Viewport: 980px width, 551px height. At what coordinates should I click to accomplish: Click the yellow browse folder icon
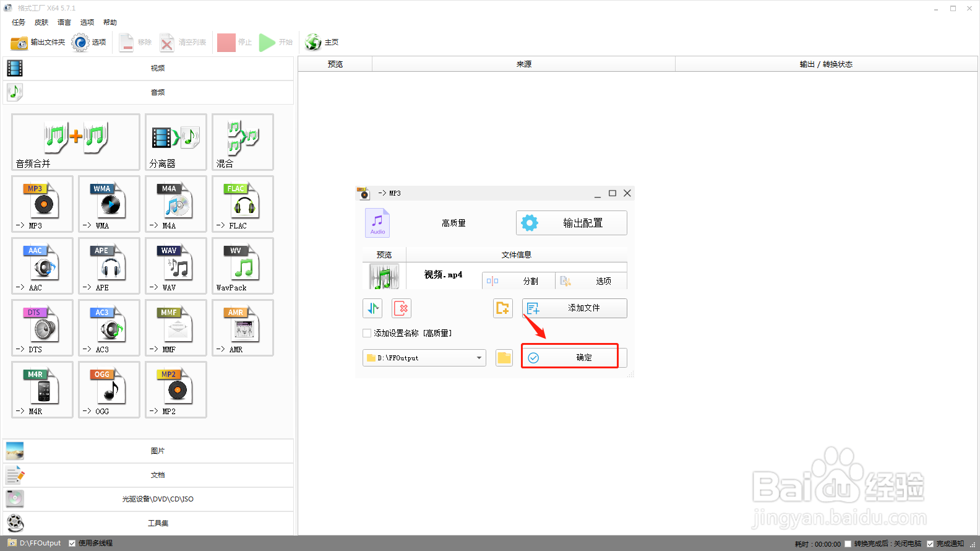pyautogui.click(x=504, y=358)
